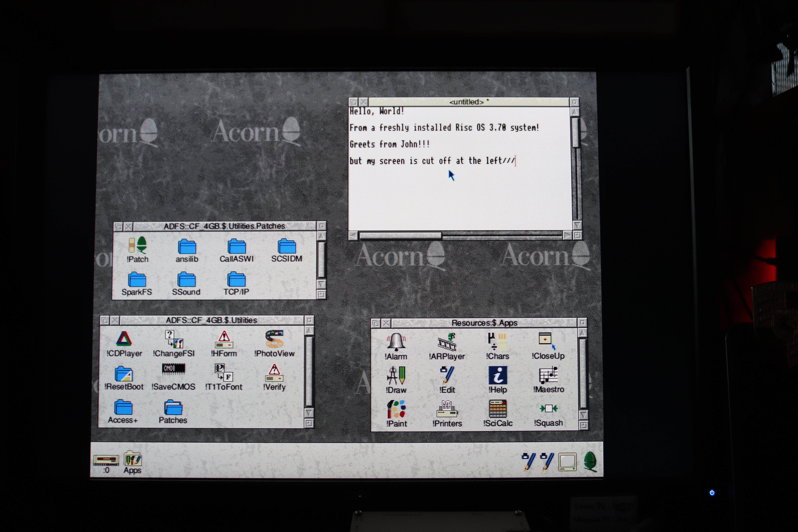This screenshot has height=532, width=798.
Task: Open the !Printers application
Action: [x=447, y=414]
